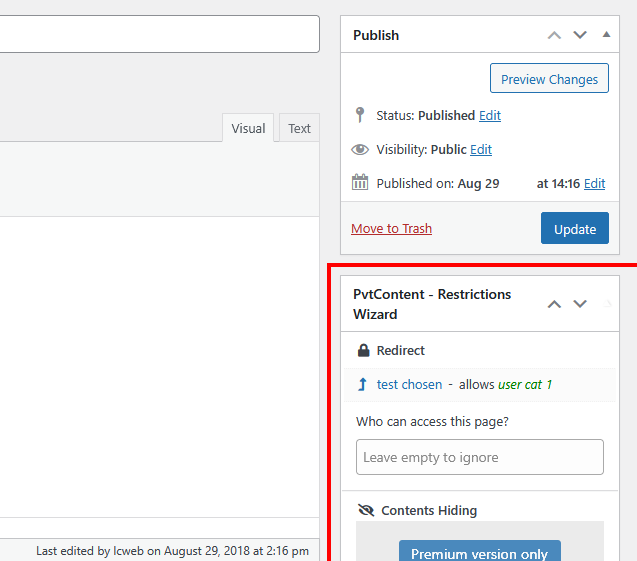Click the Preview Changes button
The height and width of the screenshot is (561, 637).
click(549, 79)
